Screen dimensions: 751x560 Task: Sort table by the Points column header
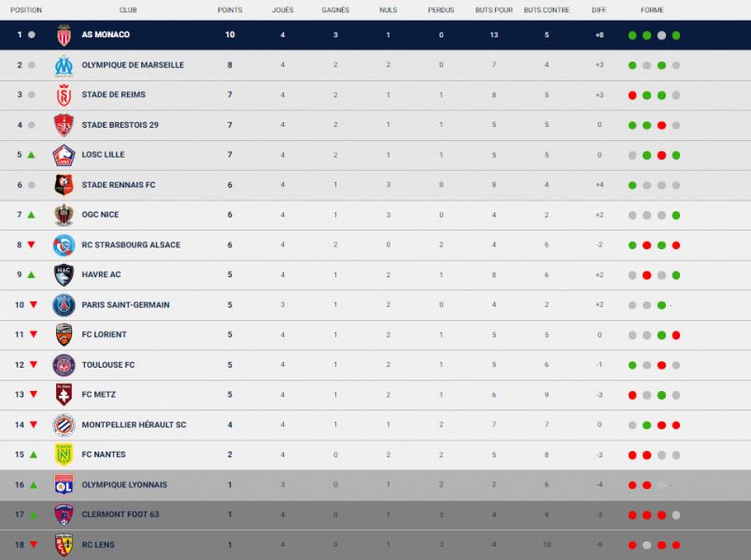click(230, 9)
